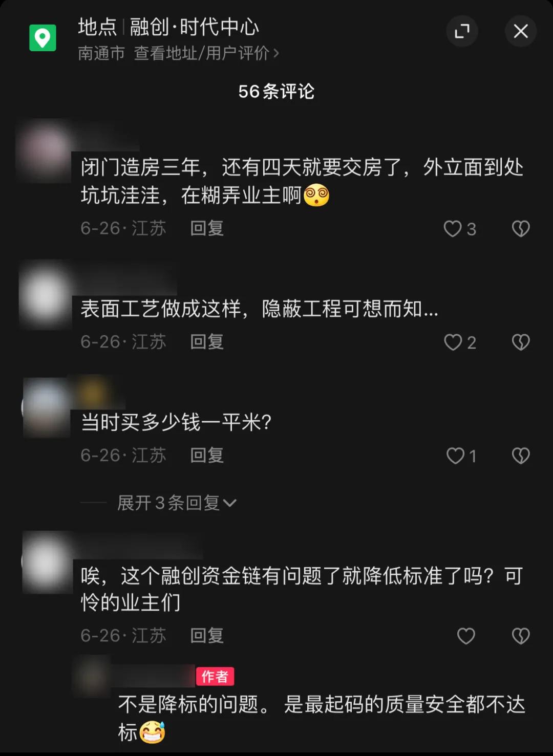The height and width of the screenshot is (756, 553).
Task: Expand comments panel to full screen
Action: coord(462,31)
